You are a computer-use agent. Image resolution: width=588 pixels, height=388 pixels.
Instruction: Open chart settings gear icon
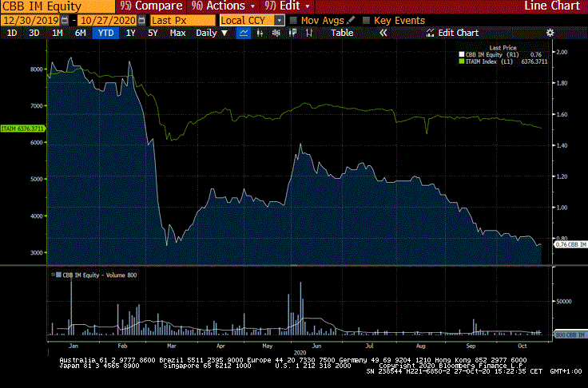tap(550, 33)
